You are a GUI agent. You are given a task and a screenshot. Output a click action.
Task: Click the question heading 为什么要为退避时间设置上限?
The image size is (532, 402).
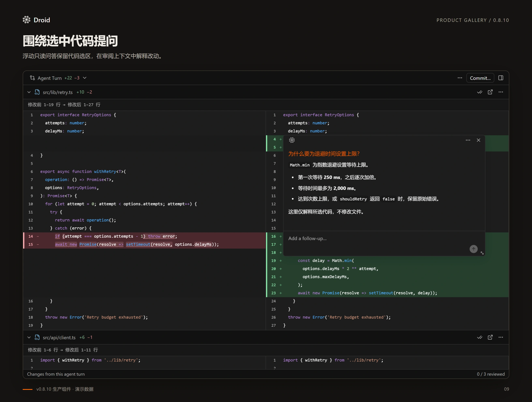point(324,154)
